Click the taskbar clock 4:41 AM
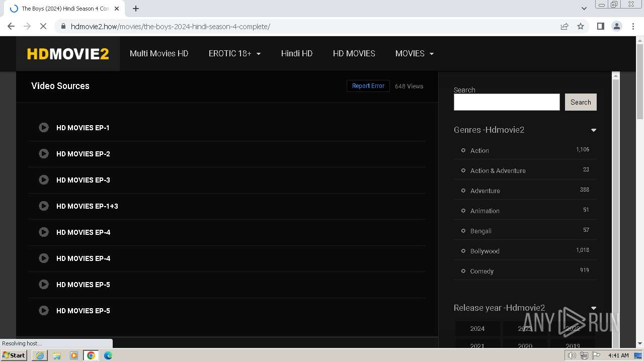Viewport: 644px width, 362px height. click(x=618, y=355)
